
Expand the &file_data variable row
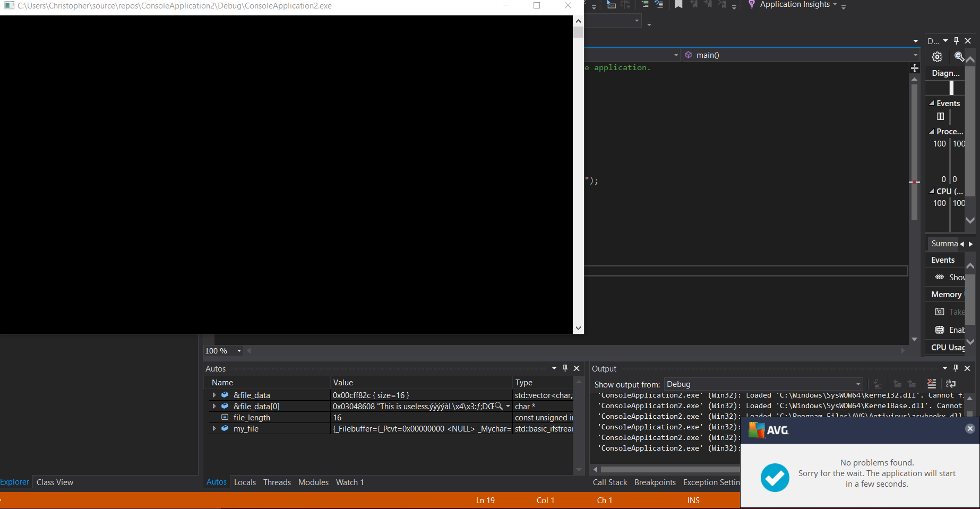(214, 395)
